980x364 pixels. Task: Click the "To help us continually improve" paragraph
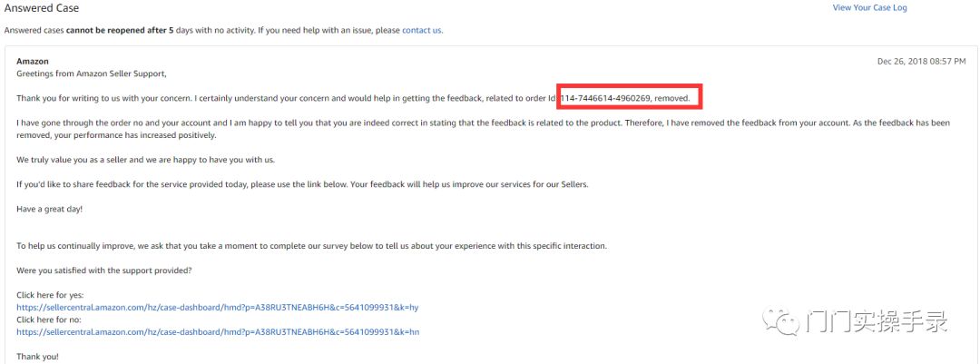[x=311, y=246]
